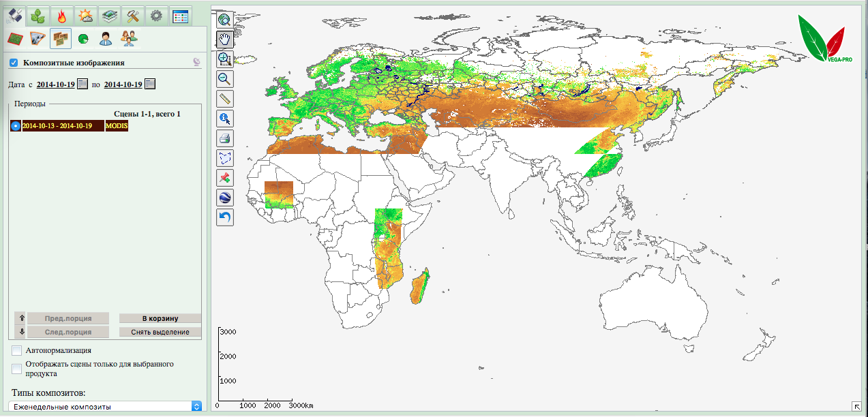Open the Google Earth globe tool
868x417 pixels.
tap(225, 198)
